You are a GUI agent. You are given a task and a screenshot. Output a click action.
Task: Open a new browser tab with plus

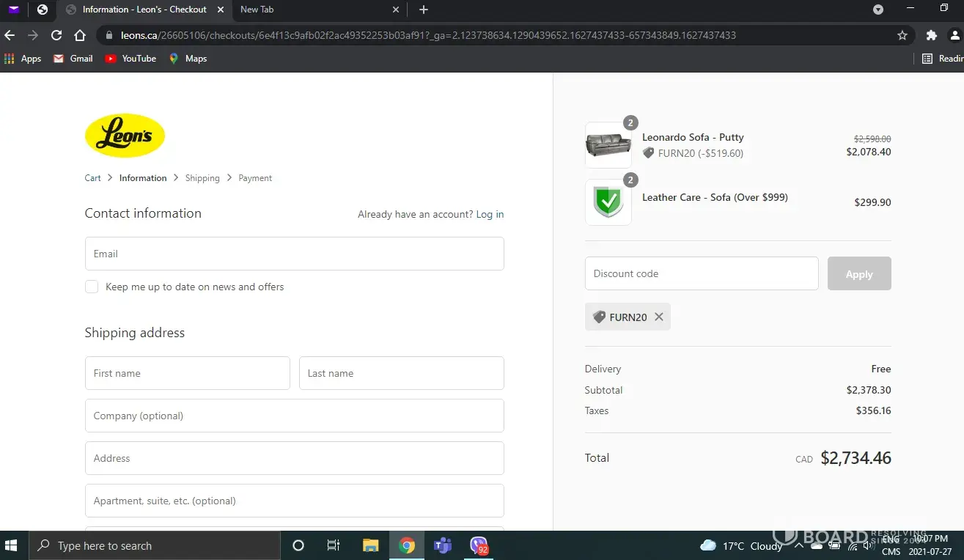point(424,10)
